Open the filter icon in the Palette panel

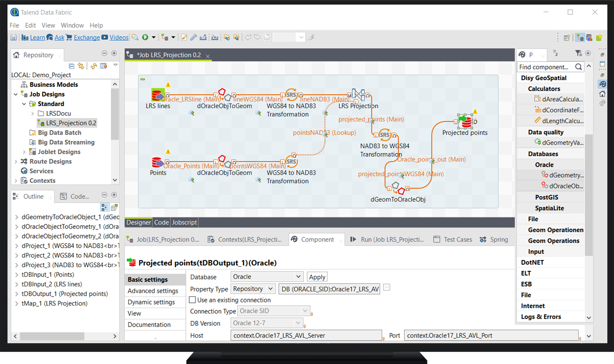[x=579, y=53]
